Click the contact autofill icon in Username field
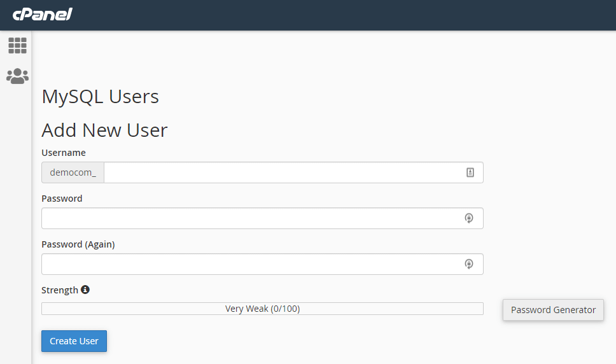This screenshot has width=616, height=364. point(470,172)
